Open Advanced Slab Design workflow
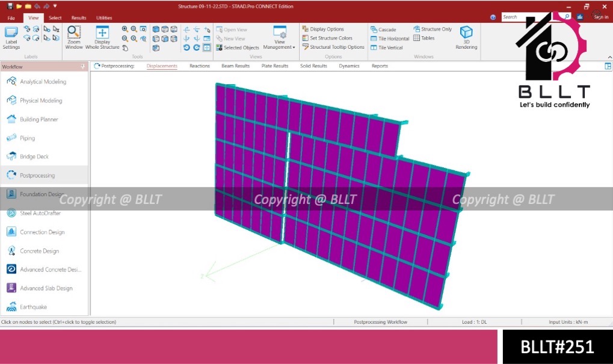Viewport: 613px width, 364px height. [x=44, y=288]
